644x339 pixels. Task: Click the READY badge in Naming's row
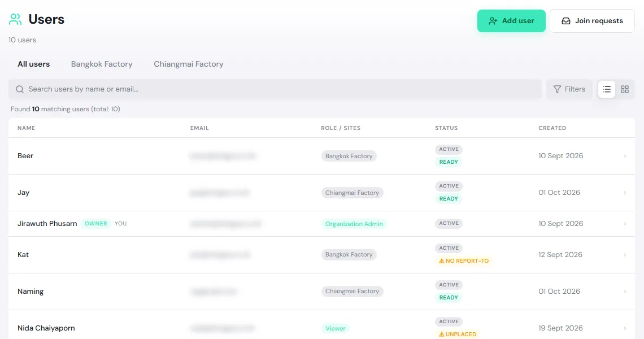pos(449,298)
